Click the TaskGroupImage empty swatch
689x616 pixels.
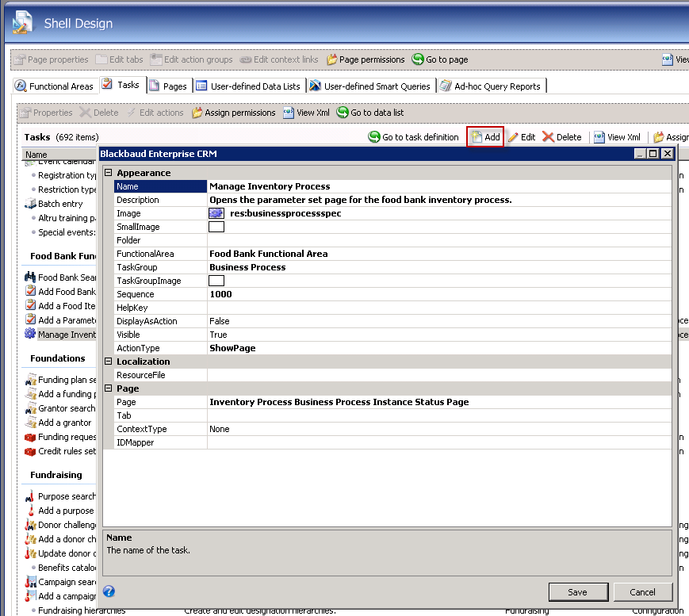(216, 281)
